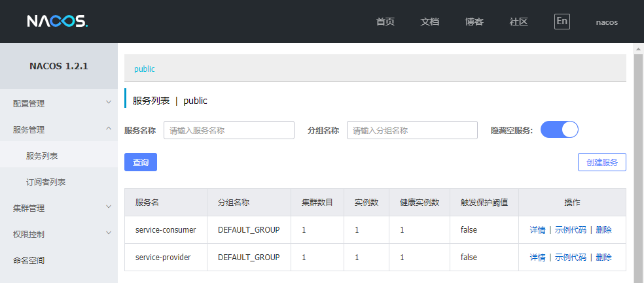Switch language with the En icon
644x283 pixels.
coord(562,22)
